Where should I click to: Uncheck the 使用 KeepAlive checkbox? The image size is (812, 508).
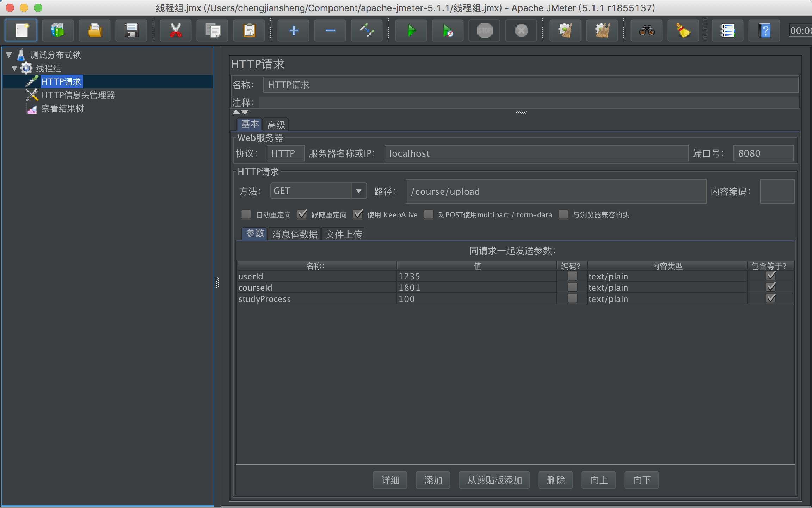pos(358,214)
